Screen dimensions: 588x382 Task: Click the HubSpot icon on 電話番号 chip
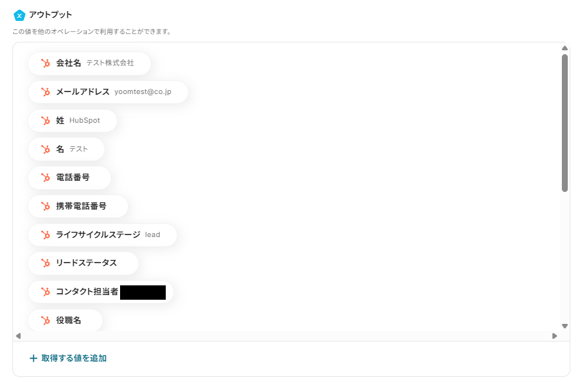[x=45, y=178]
